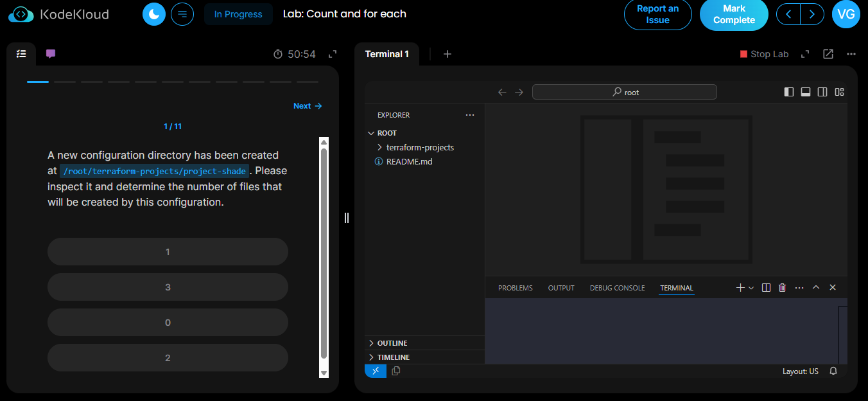Open notifications bell icon
Image resolution: width=868 pixels, height=401 pixels.
click(x=833, y=371)
